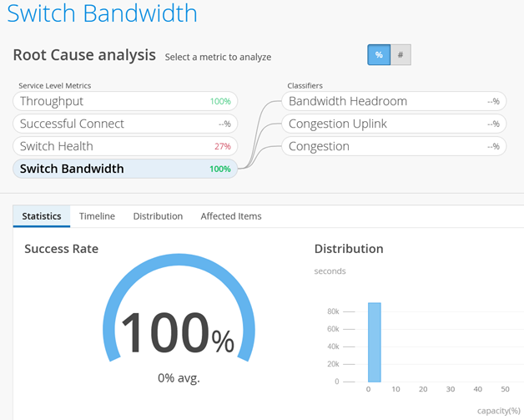Switch to the Timeline tab
Image resolution: width=524 pixels, height=420 pixels.
pos(97,216)
